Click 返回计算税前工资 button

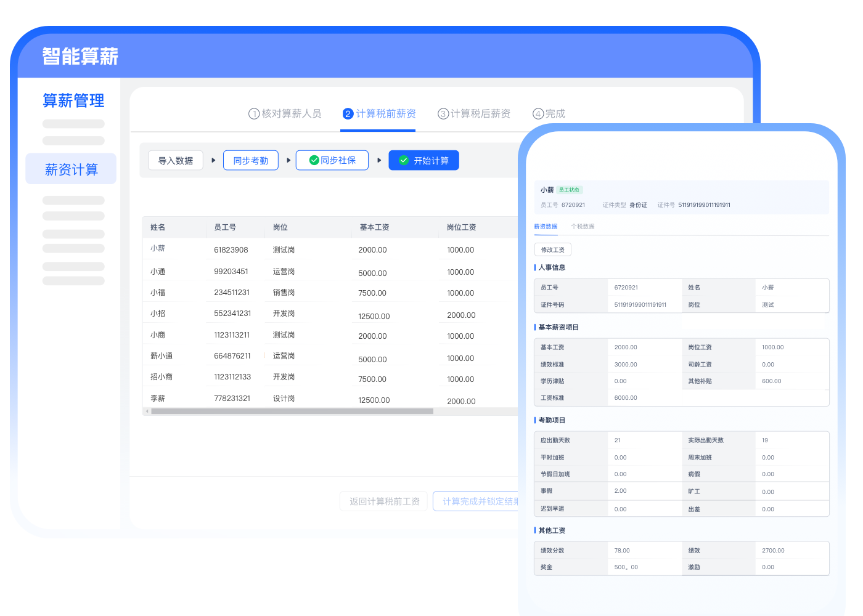coord(384,501)
